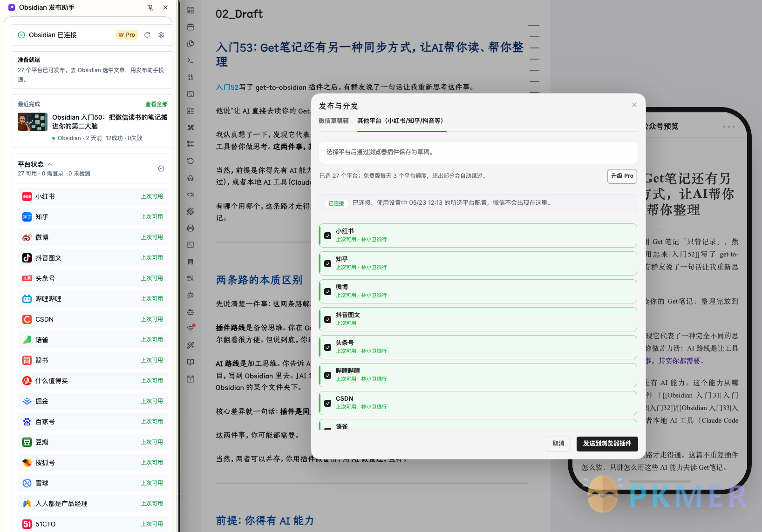Click the ribbon binary 01/10 icon
Screen dimensions: 762x532
coord(190,77)
